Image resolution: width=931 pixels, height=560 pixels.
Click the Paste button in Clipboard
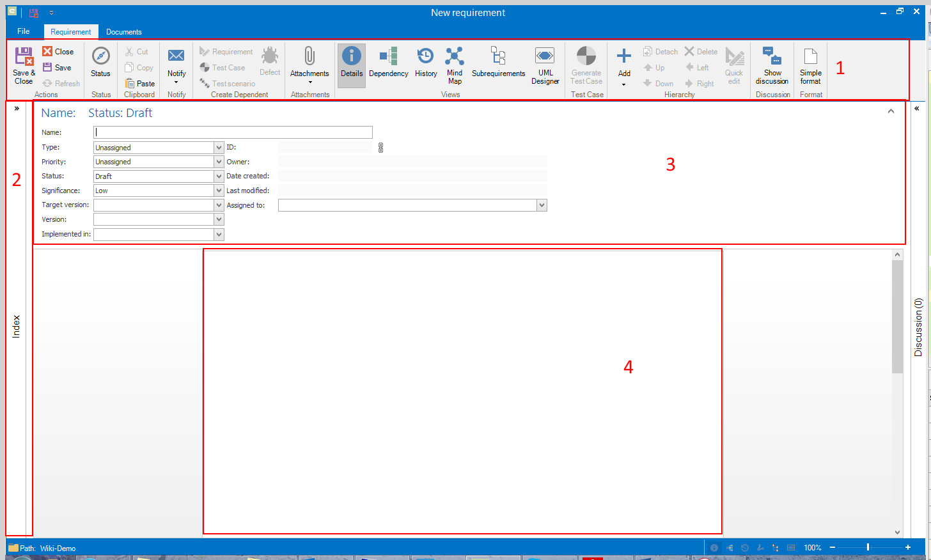click(140, 84)
